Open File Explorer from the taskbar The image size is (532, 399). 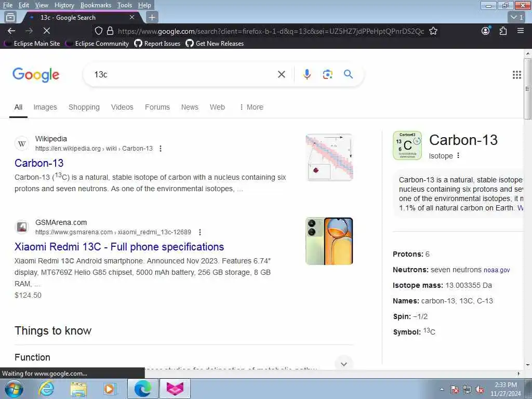(79, 389)
